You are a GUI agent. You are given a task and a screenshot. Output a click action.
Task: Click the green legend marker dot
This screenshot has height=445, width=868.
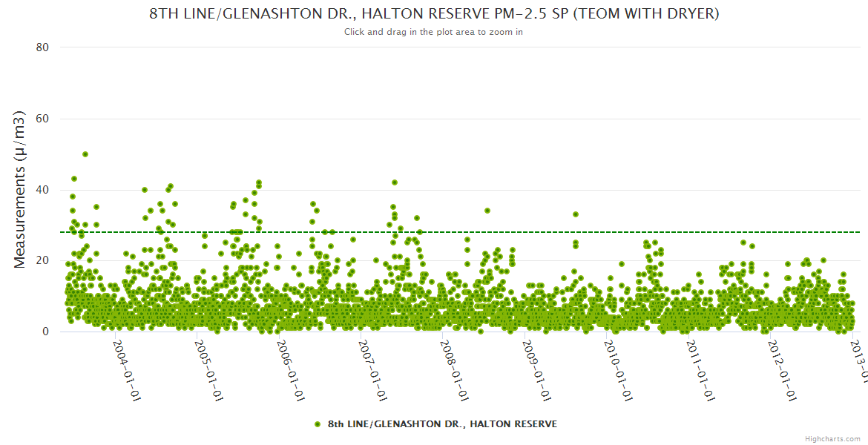pos(318,423)
